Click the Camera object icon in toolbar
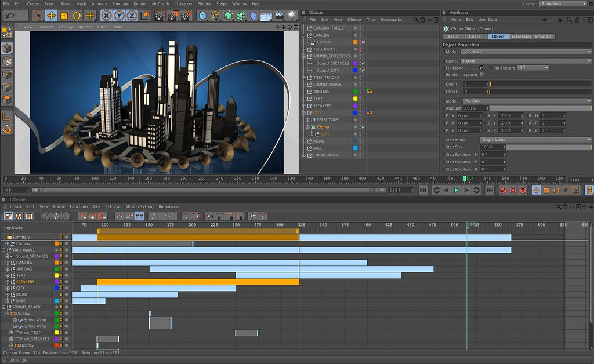Viewport: 594px width, 364px height. (280, 16)
